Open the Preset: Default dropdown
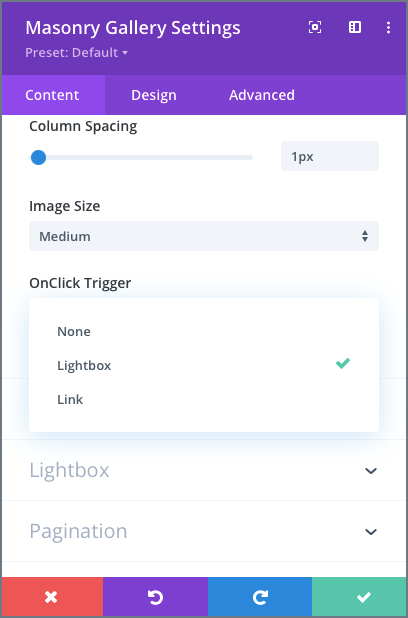 pyautogui.click(x=76, y=52)
